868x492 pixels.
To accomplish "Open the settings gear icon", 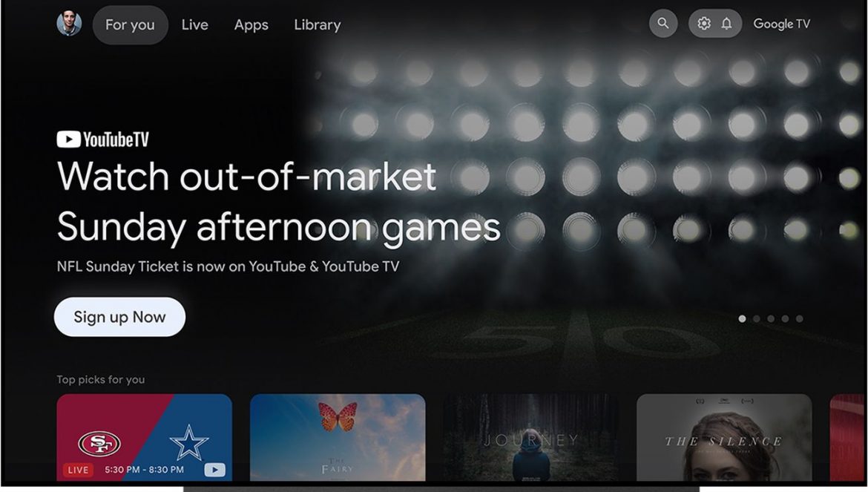I will click(x=703, y=23).
